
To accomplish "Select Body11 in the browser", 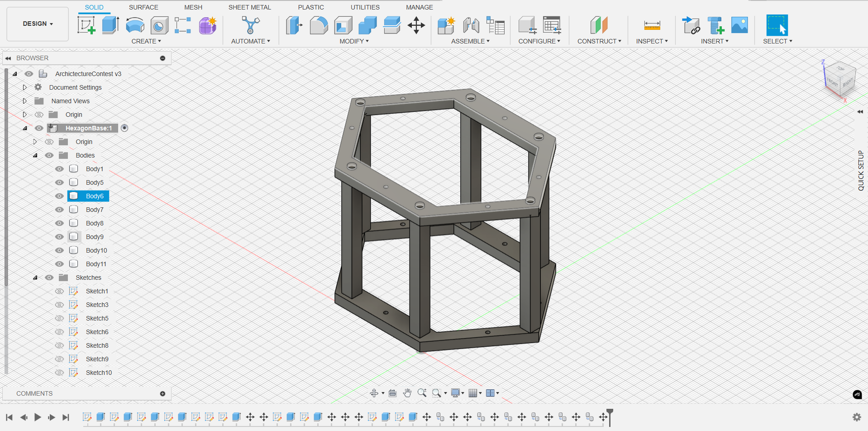I will 96,264.
